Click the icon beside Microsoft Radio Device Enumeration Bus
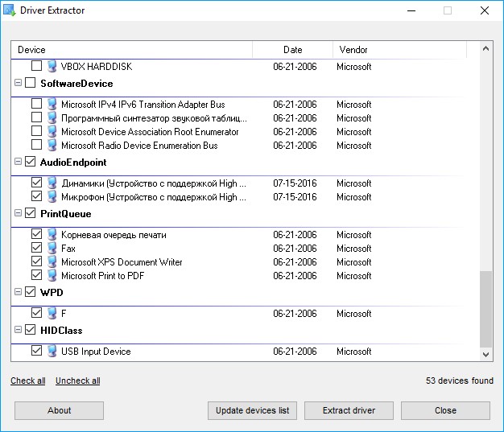This screenshot has width=504, height=432. [x=52, y=145]
